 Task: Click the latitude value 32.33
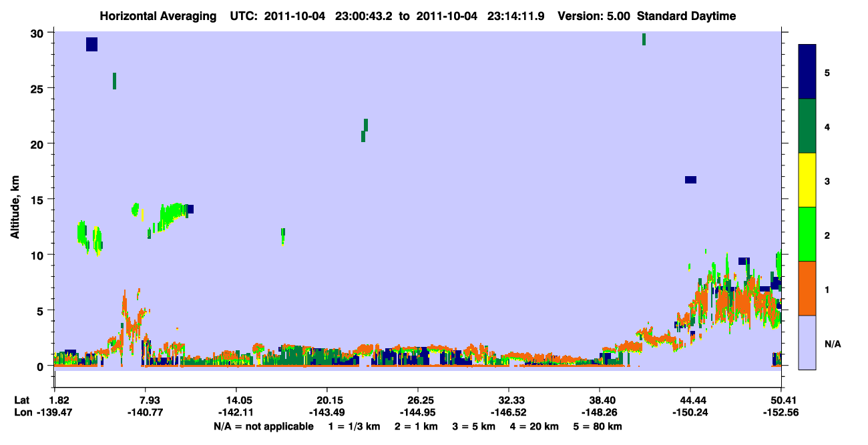509,400
